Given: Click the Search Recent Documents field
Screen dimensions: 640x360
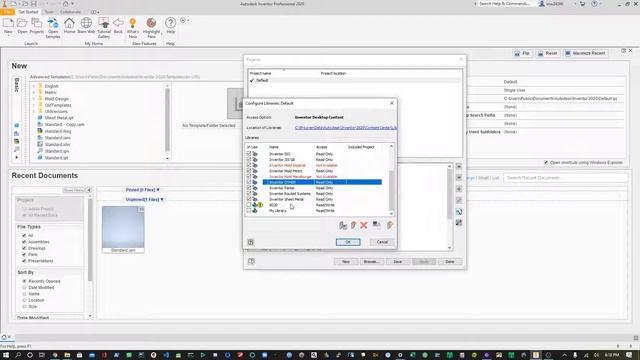Looking at the screenshot, I should 565,178.
